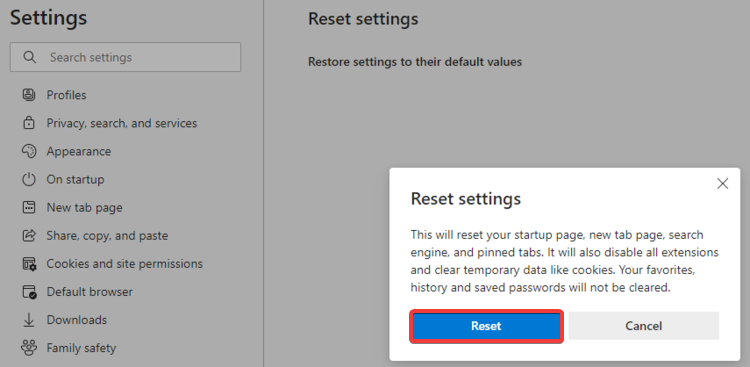Click the Family safety icon

coord(29,347)
